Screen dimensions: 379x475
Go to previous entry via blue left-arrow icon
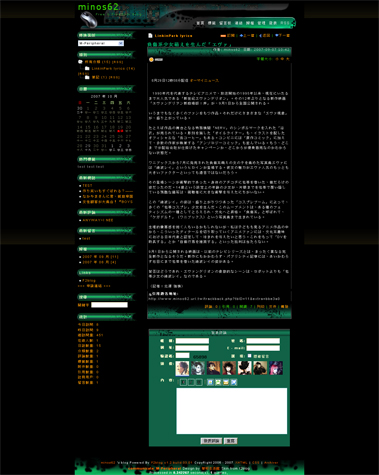[241, 35]
